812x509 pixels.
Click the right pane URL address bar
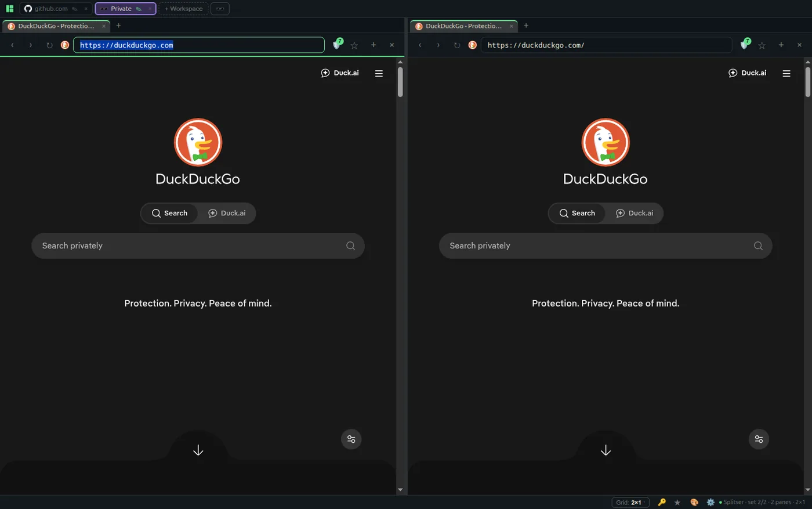606,45
